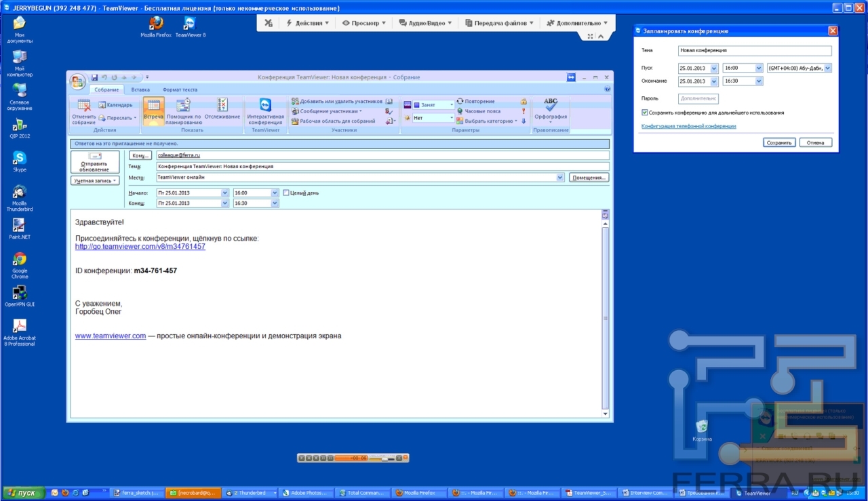Viewport: 868px width, 501px height.
Task: Open Передача файлов menu
Action: [x=499, y=22]
